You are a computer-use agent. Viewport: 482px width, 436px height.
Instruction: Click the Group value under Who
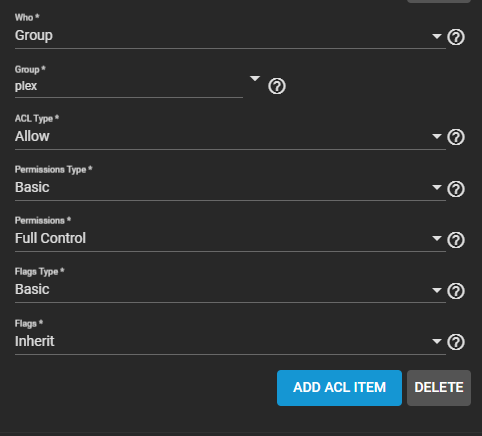(x=34, y=36)
